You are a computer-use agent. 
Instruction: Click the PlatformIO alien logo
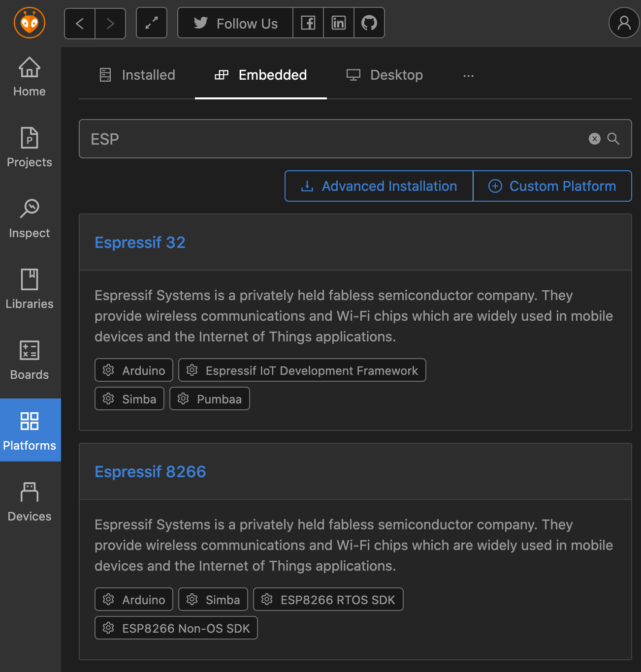coord(30,23)
